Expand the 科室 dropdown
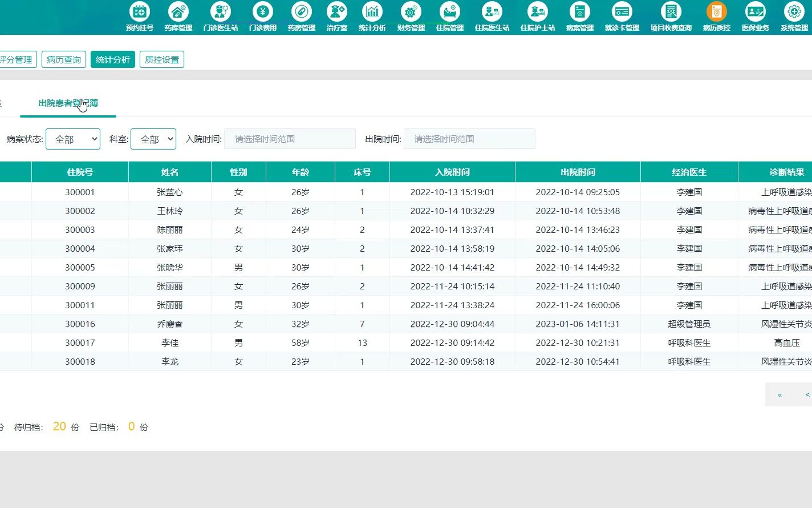 [153, 139]
